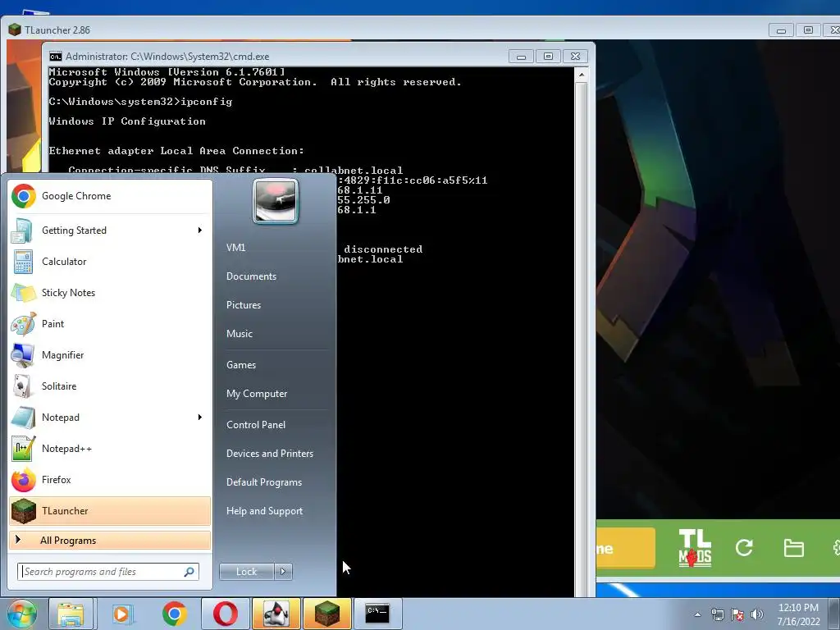Focus the Search programs and files box
This screenshot has width=840, height=630.
108,572
